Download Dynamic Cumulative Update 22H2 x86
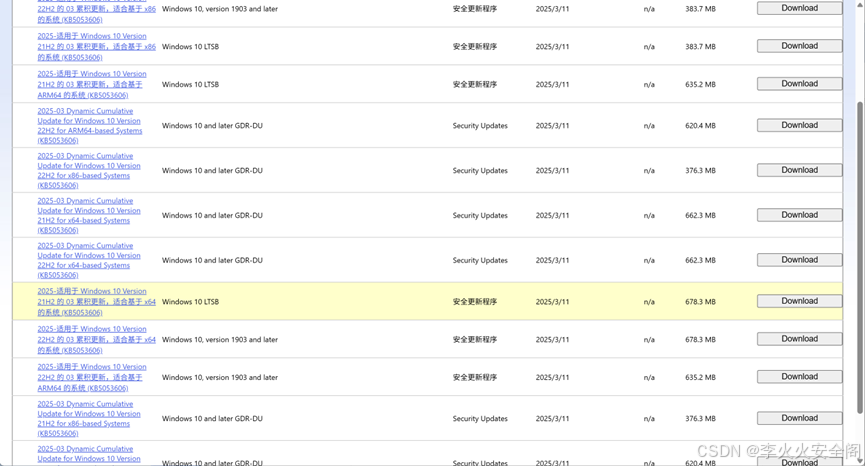 tap(799, 170)
